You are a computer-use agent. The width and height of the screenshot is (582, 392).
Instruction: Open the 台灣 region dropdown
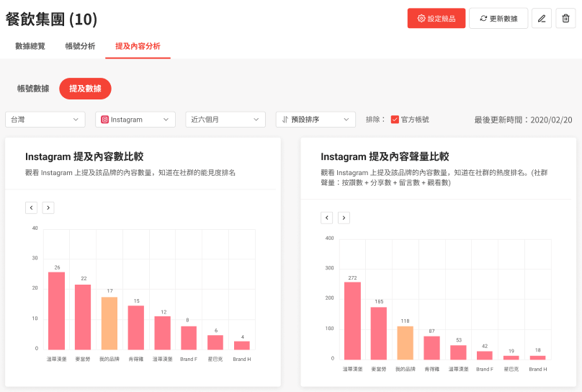pyautogui.click(x=45, y=120)
